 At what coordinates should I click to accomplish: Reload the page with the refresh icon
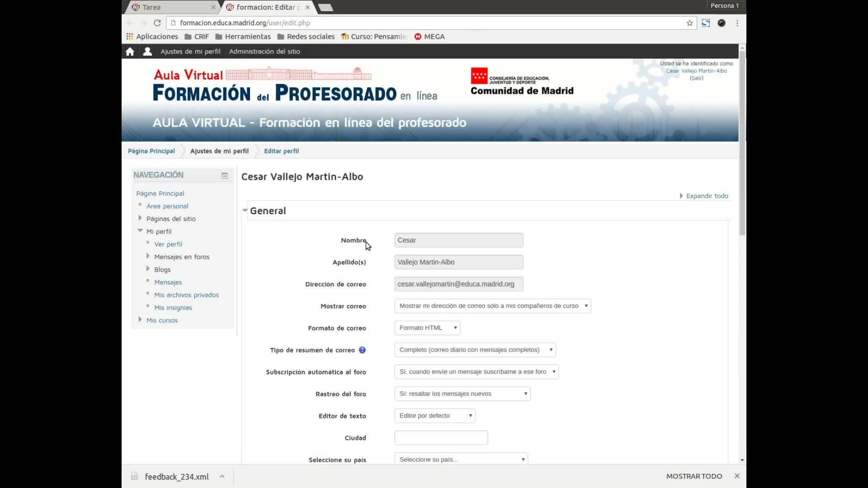[x=157, y=23]
